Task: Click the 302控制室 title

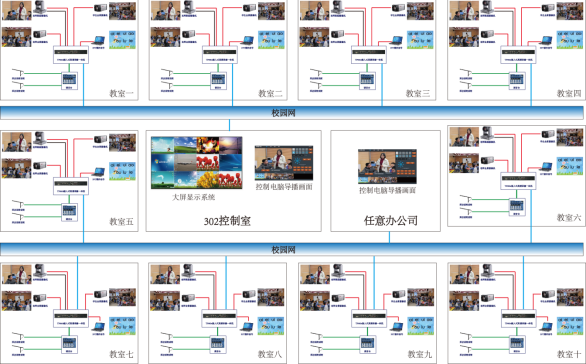Action: pyautogui.click(x=227, y=221)
